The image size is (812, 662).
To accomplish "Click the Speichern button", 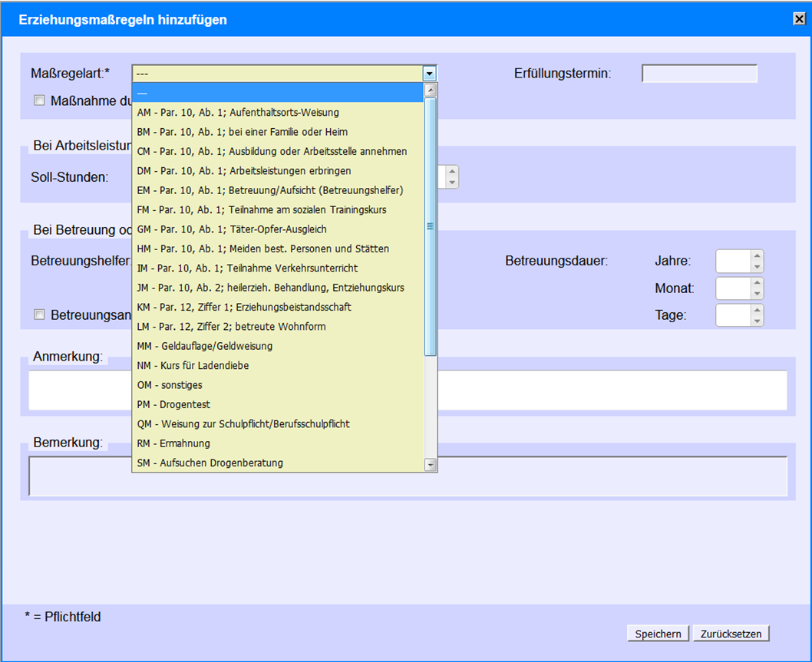I will coord(658,634).
